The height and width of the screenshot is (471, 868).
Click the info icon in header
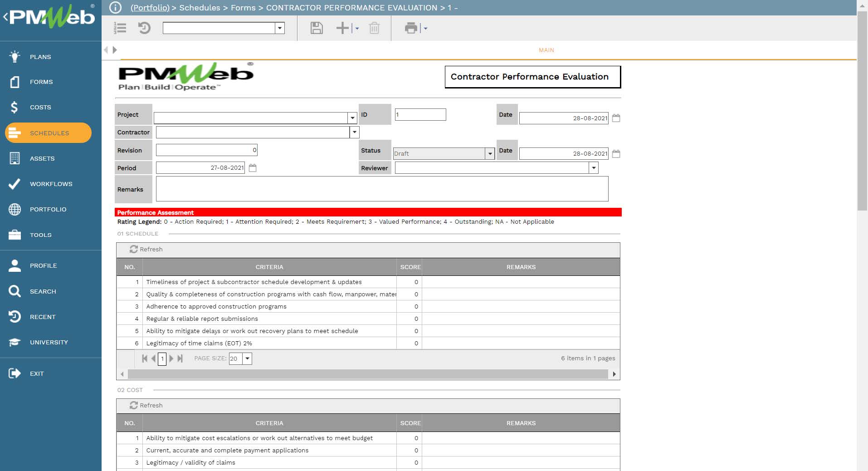coord(116,7)
